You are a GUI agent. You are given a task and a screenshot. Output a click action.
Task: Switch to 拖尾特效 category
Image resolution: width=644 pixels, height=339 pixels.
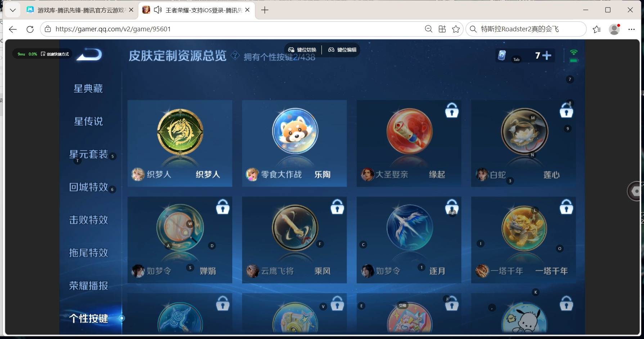point(89,253)
